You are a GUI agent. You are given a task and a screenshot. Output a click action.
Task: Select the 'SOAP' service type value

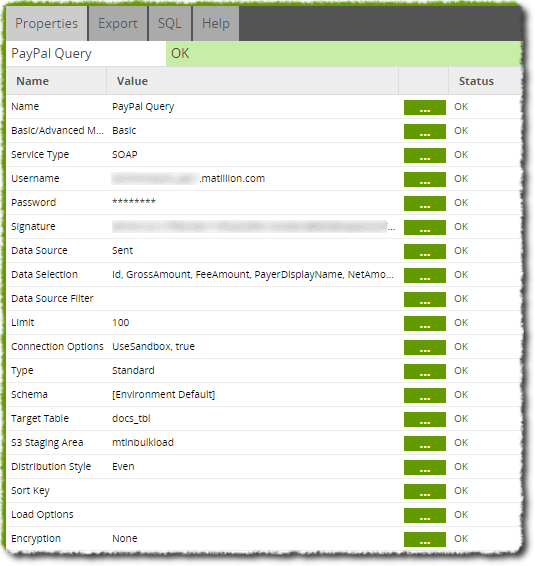click(x=125, y=154)
